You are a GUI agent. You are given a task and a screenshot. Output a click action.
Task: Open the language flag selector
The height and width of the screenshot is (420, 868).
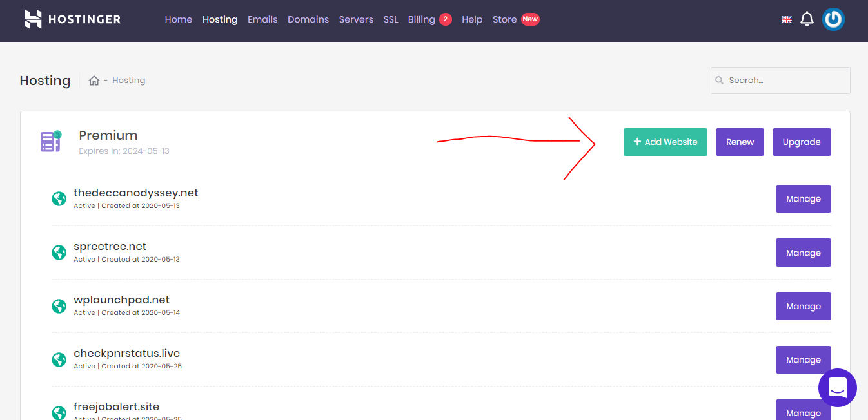tap(786, 20)
